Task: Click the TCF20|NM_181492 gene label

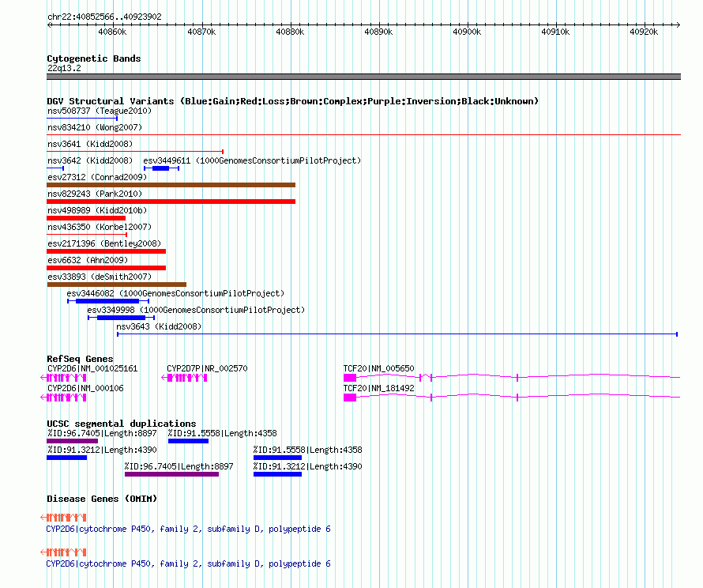Action: click(x=379, y=388)
